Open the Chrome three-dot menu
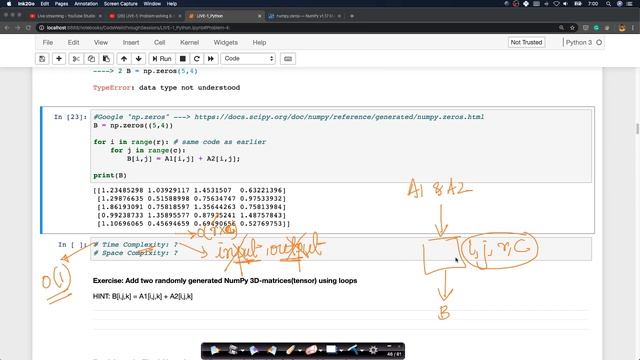 click(x=633, y=28)
